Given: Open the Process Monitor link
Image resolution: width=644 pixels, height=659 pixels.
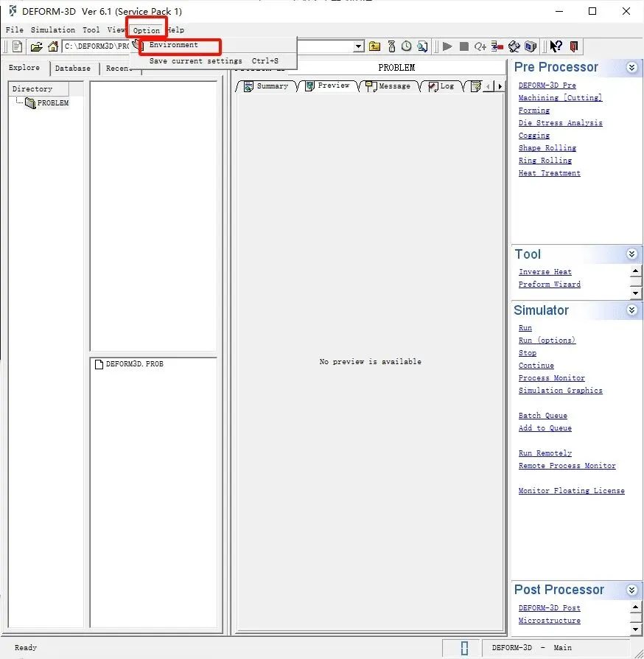Looking at the screenshot, I should click(551, 378).
